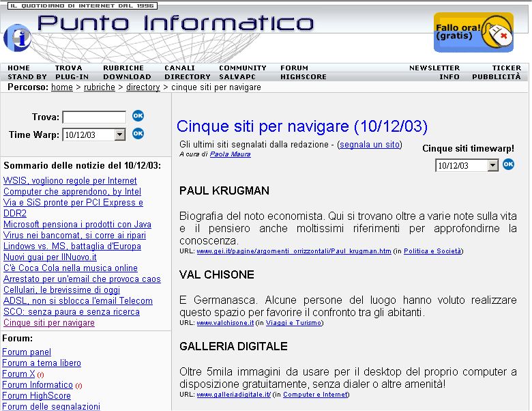The height and width of the screenshot is (411, 532).
Task: Click the 'Cinque siti per navigare (10/12/03)' heading
Action: pyautogui.click(x=302, y=126)
